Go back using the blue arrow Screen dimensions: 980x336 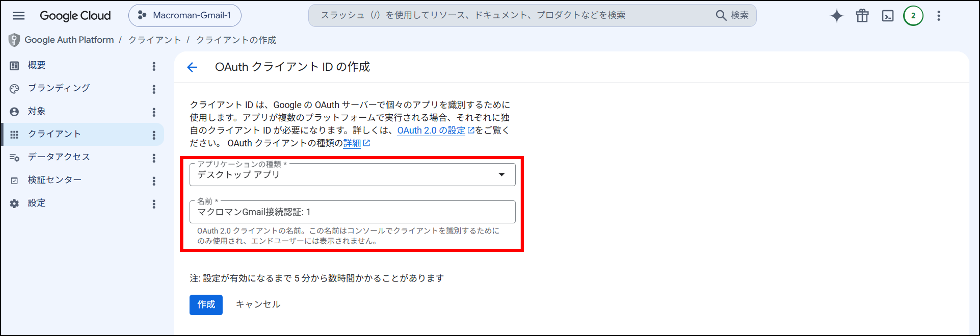(x=192, y=68)
